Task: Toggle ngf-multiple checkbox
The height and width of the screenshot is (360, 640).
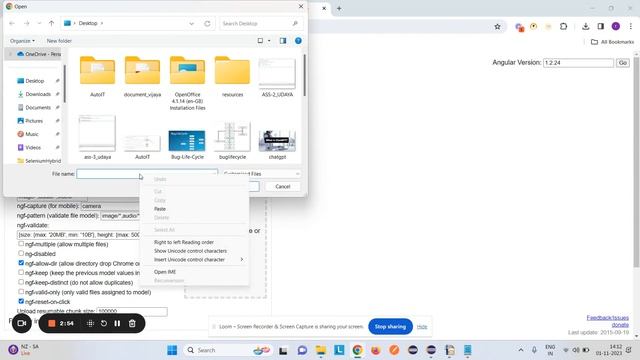Action: click(x=21, y=244)
